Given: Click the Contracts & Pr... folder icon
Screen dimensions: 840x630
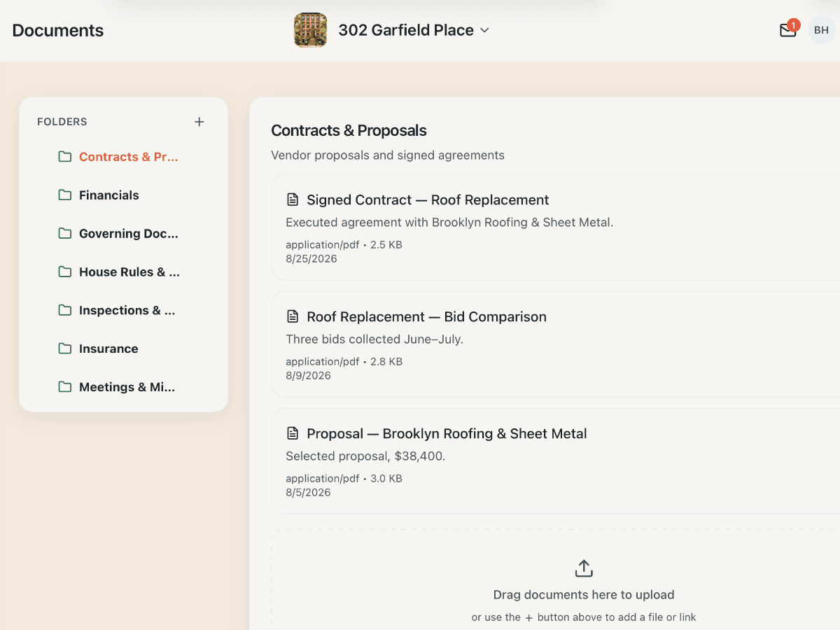Looking at the screenshot, I should 65,157.
